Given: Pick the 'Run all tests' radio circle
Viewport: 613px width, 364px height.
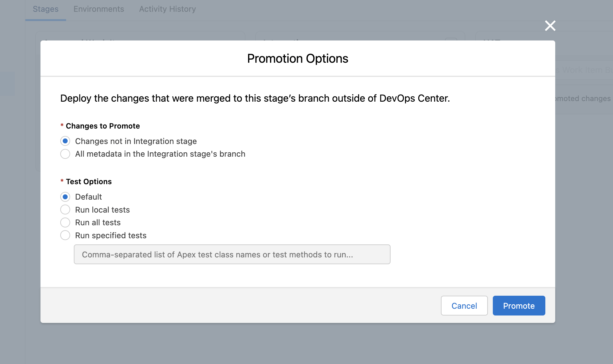Looking at the screenshot, I should tap(65, 222).
